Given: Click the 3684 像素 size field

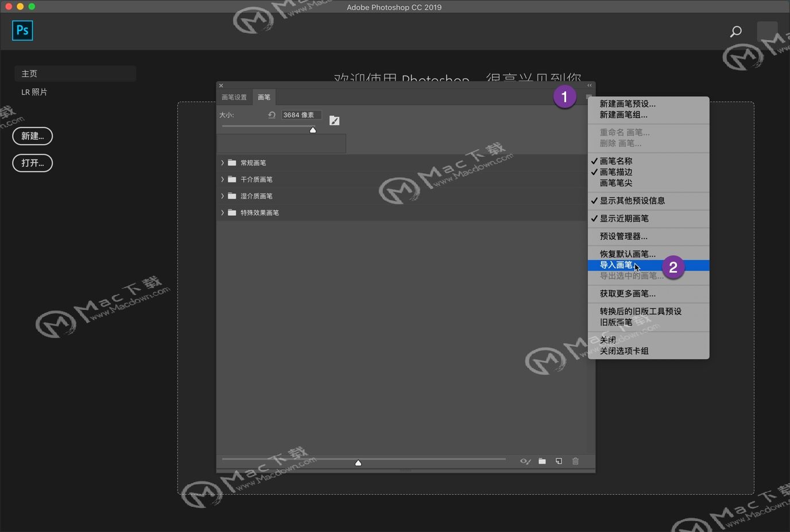Looking at the screenshot, I should point(301,115).
